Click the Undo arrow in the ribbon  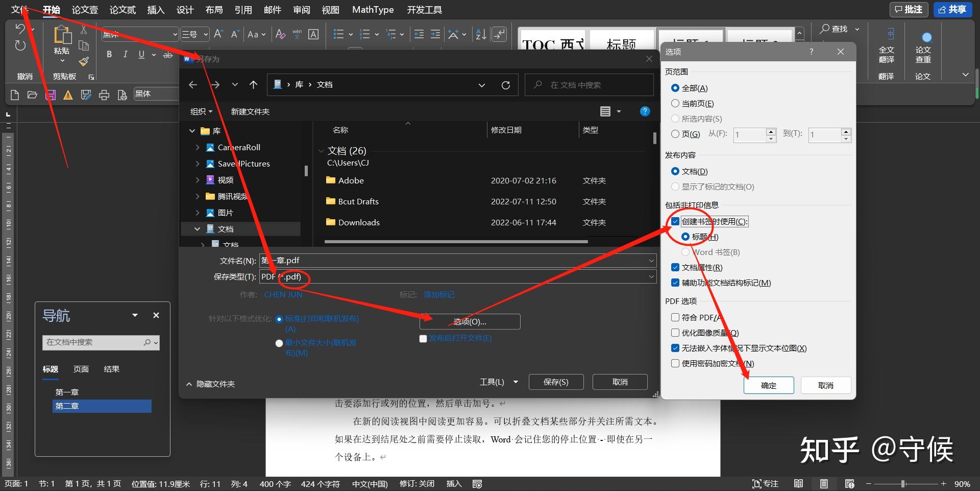tap(20, 29)
